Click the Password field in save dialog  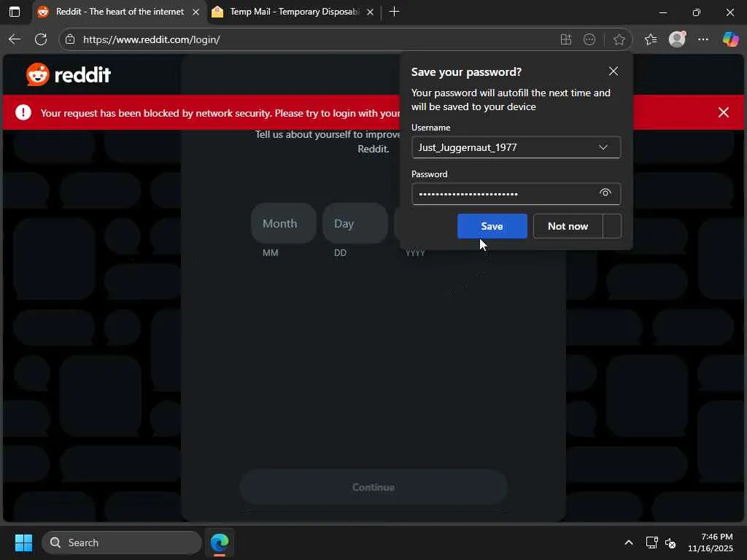coord(516,194)
